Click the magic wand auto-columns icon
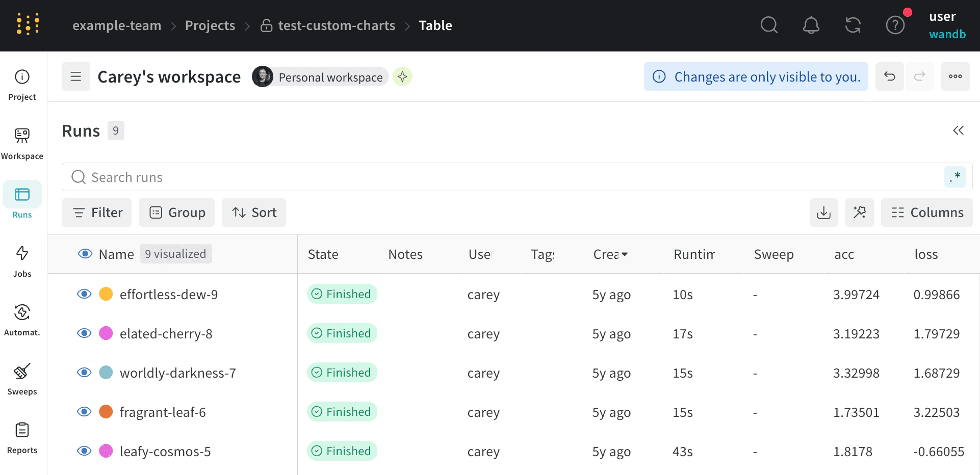This screenshot has width=980, height=475. click(859, 213)
